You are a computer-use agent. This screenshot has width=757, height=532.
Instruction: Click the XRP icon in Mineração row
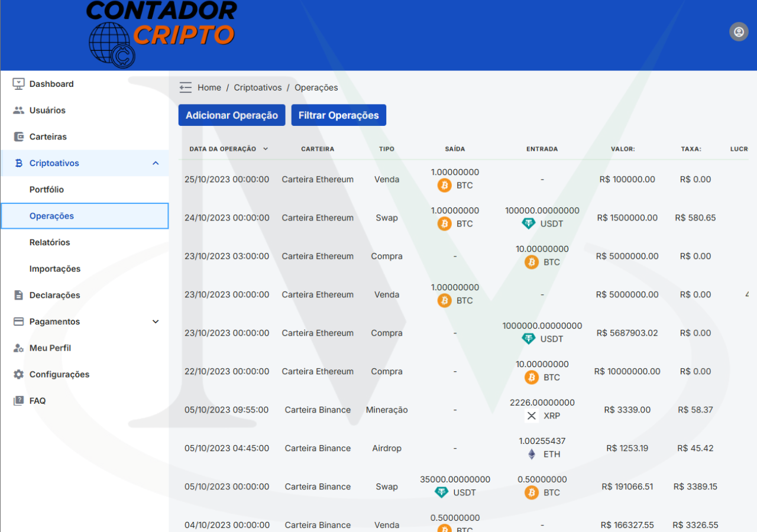click(532, 416)
